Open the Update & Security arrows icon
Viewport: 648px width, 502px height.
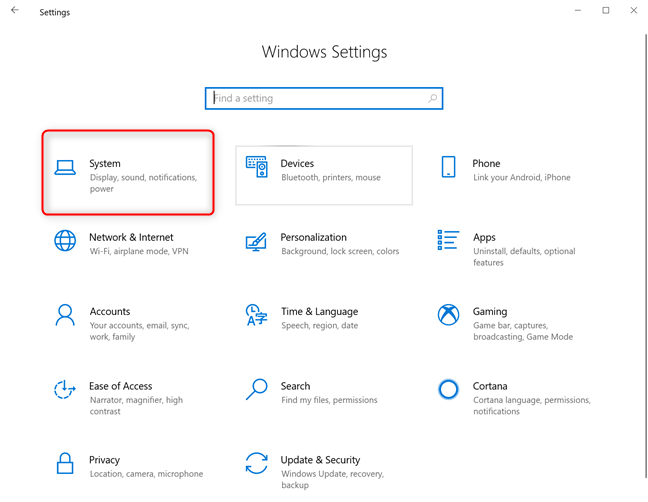point(256,463)
